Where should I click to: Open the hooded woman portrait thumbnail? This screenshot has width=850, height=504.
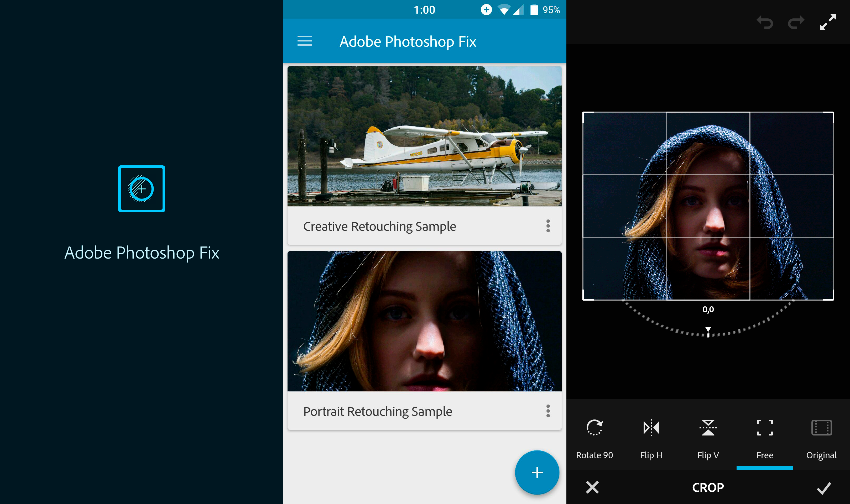(424, 321)
